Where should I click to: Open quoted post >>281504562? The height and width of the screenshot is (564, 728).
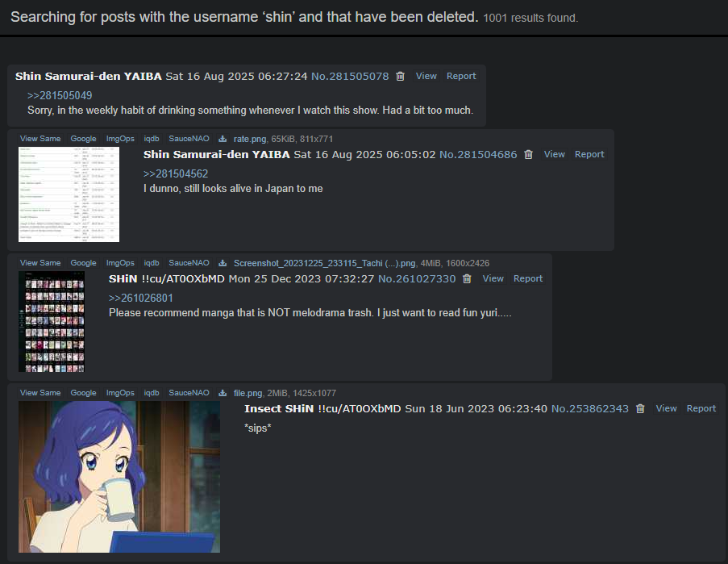[x=176, y=173]
